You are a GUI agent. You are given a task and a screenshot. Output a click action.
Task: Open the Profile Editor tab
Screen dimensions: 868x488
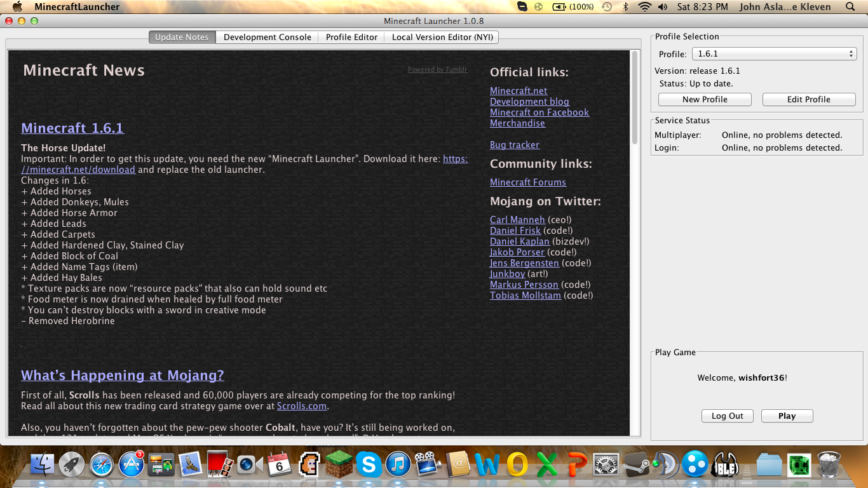[351, 37]
